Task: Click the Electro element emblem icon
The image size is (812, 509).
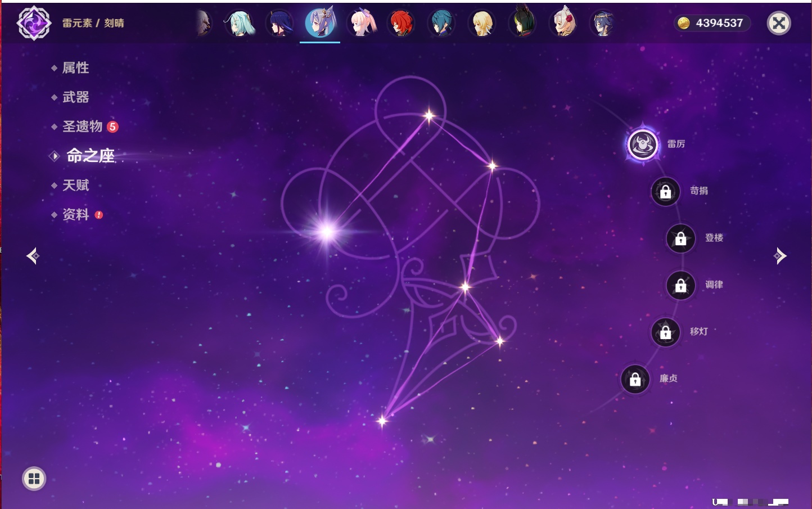Action: (x=34, y=23)
